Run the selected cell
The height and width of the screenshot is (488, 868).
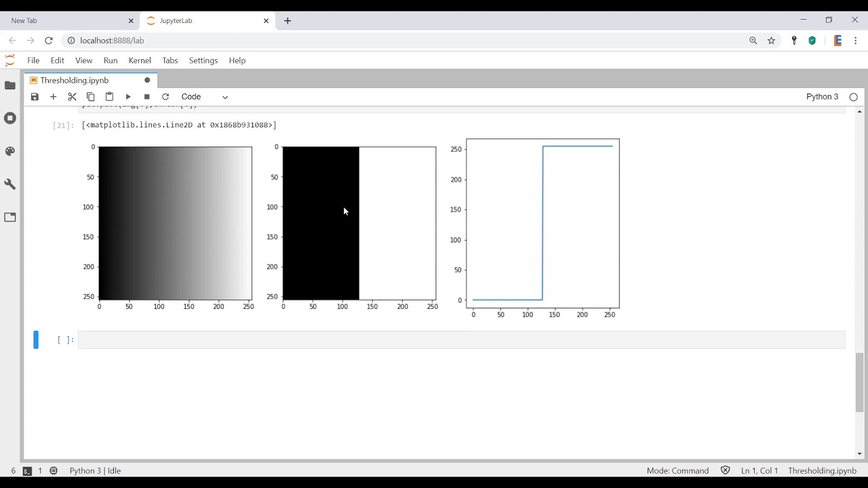point(128,97)
